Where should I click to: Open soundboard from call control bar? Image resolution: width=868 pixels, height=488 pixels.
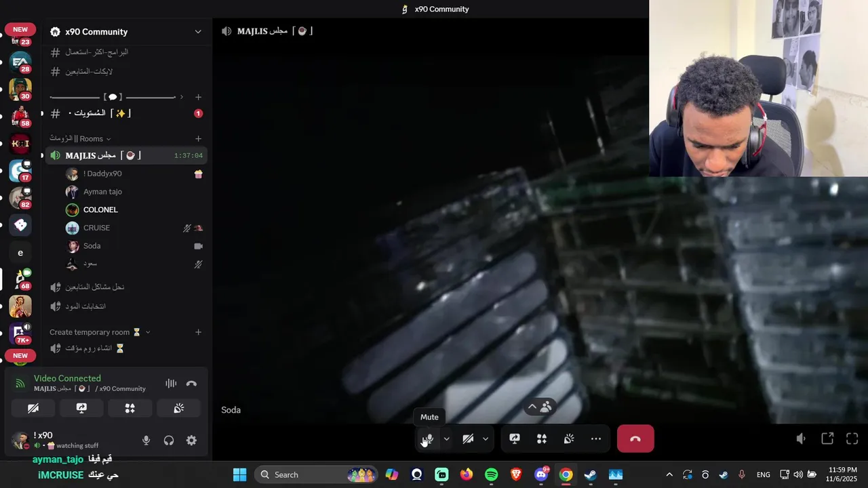pos(569,439)
